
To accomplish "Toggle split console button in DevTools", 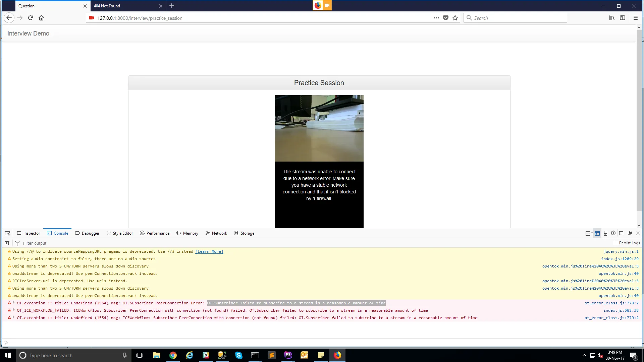I will coord(597,233).
